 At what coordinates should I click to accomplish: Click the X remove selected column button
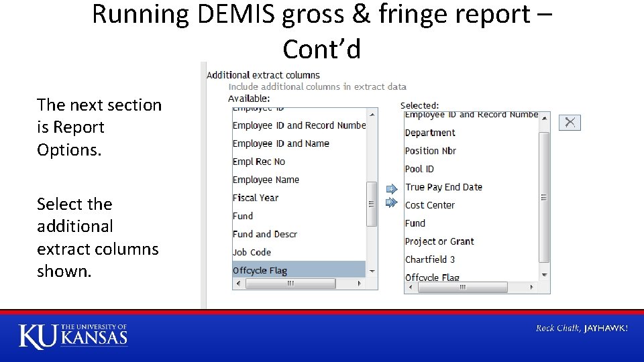point(570,122)
